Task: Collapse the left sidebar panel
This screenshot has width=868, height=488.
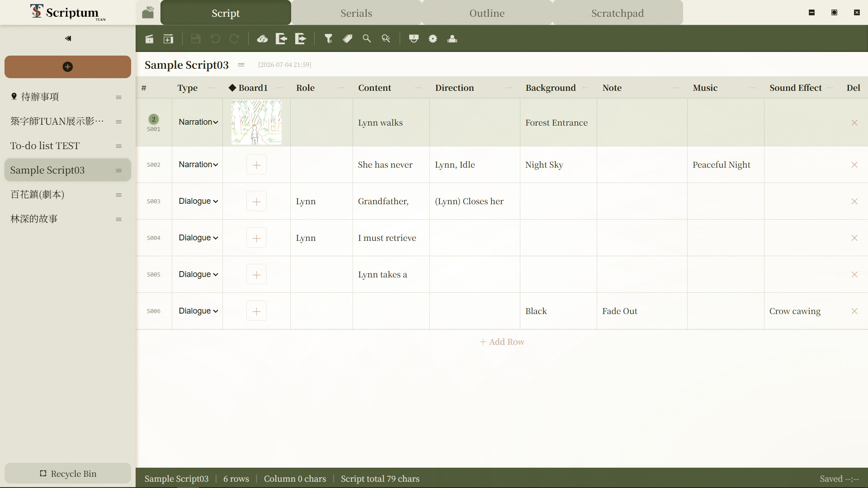Action: 68,38
